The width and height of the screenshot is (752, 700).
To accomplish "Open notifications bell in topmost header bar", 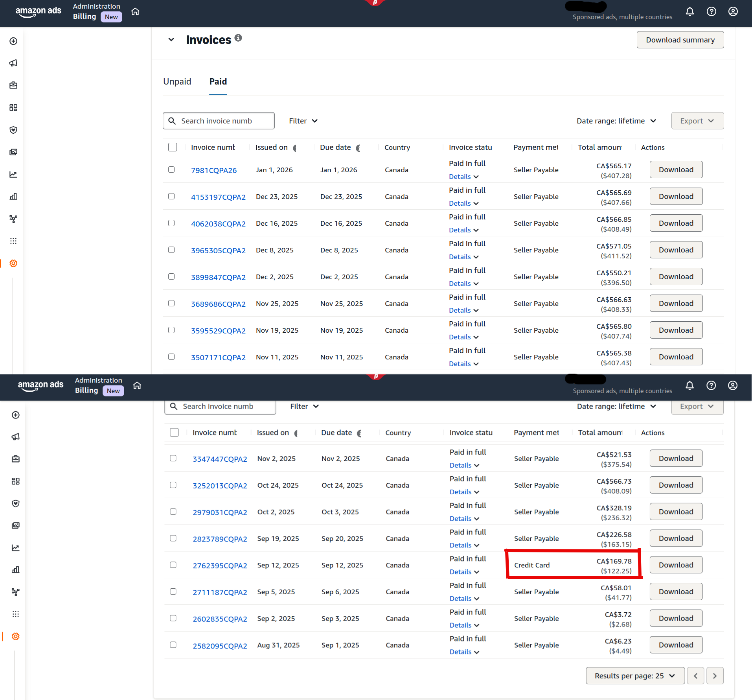I will 689,11.
